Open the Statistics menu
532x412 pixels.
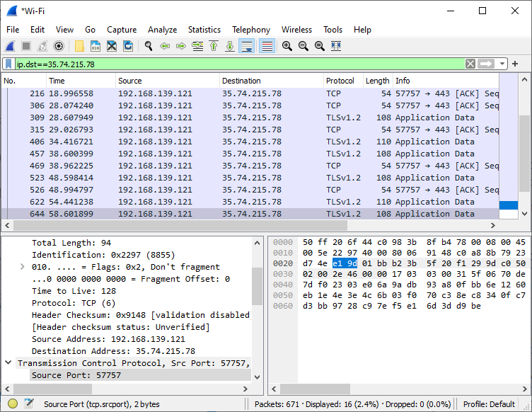204,30
